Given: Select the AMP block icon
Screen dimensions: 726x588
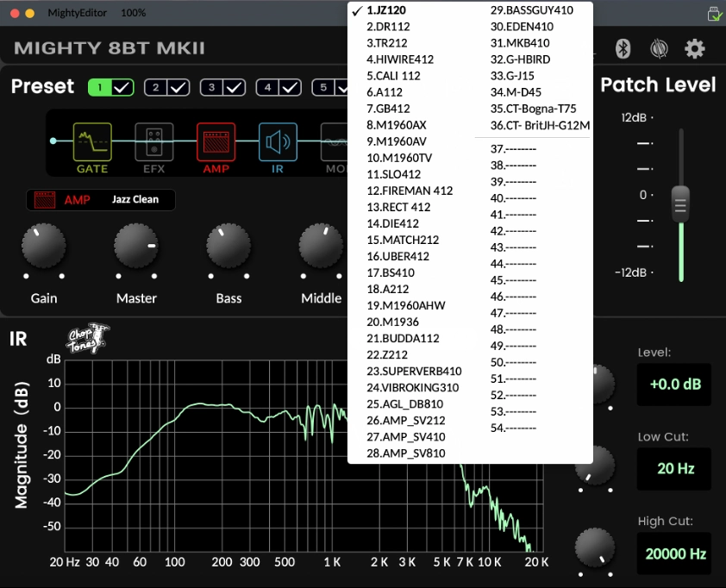Looking at the screenshot, I should pos(216,142).
